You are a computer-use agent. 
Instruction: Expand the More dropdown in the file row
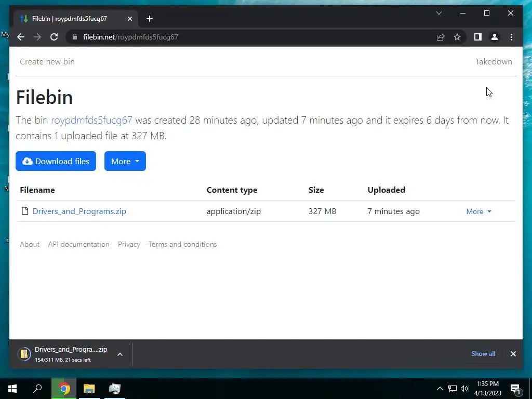coord(478,211)
